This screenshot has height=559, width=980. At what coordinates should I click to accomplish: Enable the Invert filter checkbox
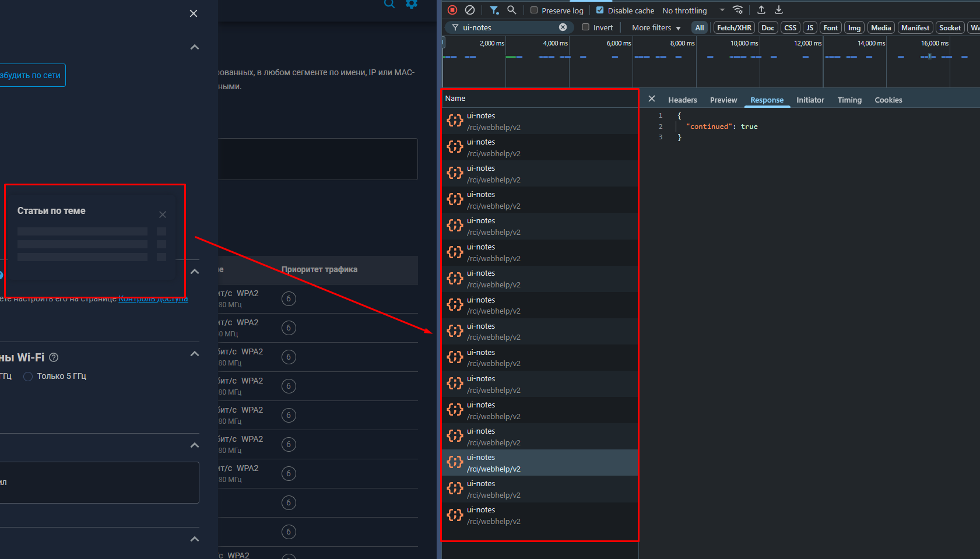coord(586,27)
